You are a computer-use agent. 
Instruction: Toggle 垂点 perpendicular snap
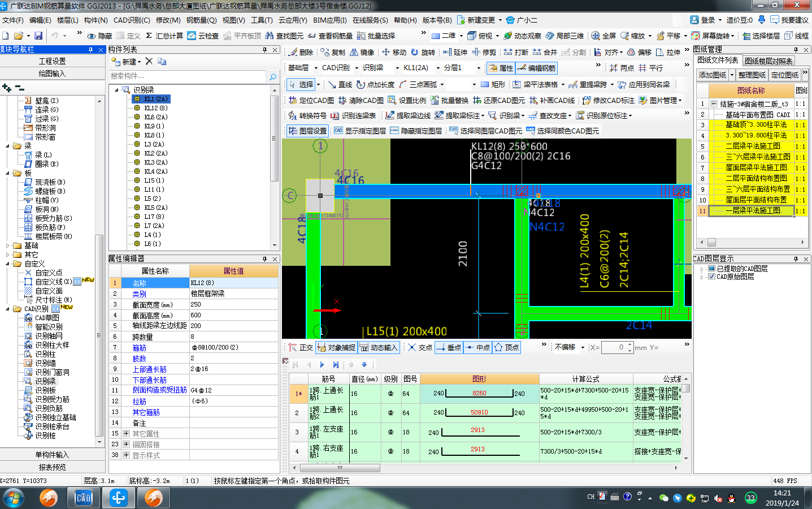tap(449, 347)
